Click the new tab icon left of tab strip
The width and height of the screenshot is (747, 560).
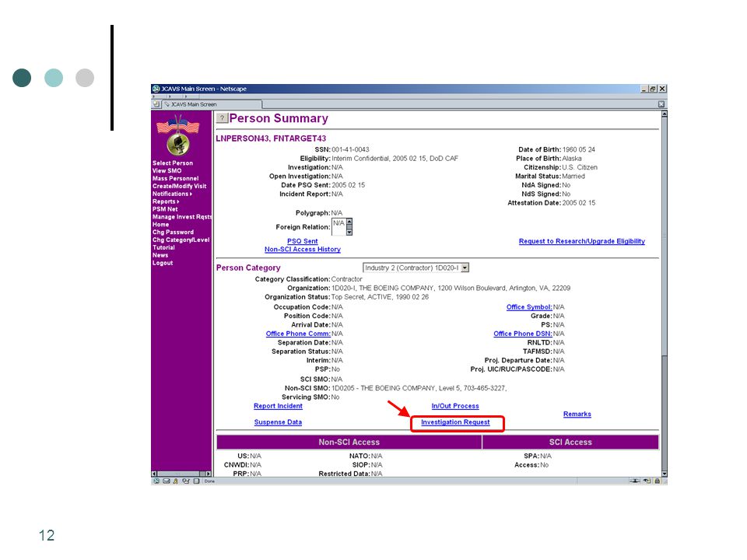156,103
